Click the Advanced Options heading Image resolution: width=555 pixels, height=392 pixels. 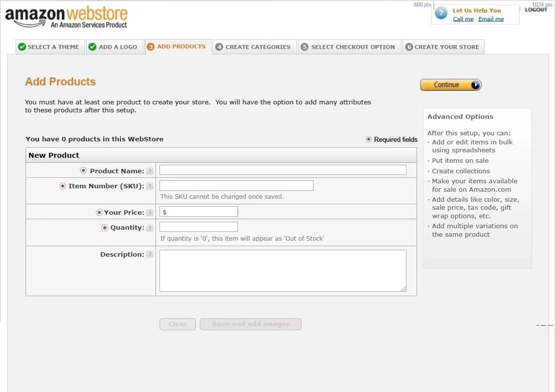460,117
